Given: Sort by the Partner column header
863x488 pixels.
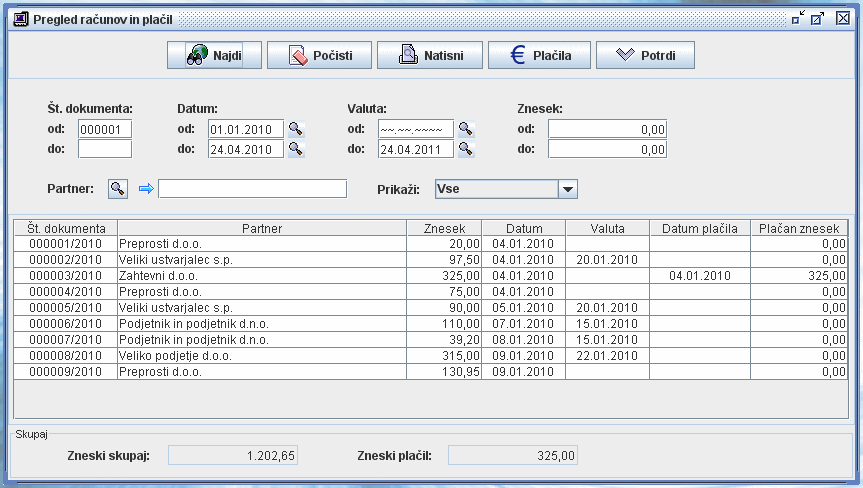Looking at the screenshot, I should pyautogui.click(x=262, y=229).
